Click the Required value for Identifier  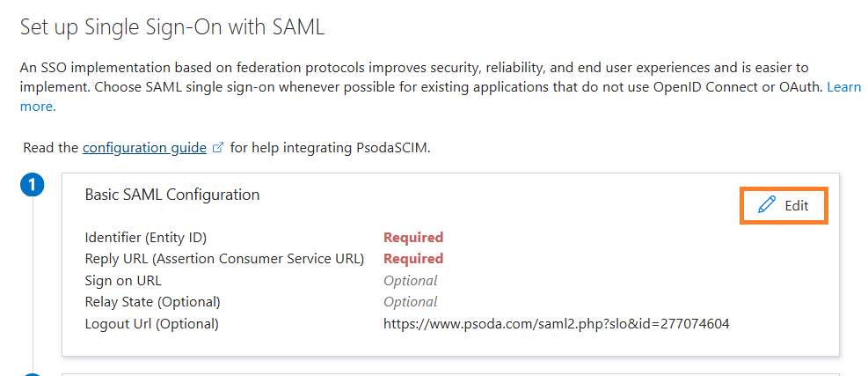pyautogui.click(x=413, y=238)
